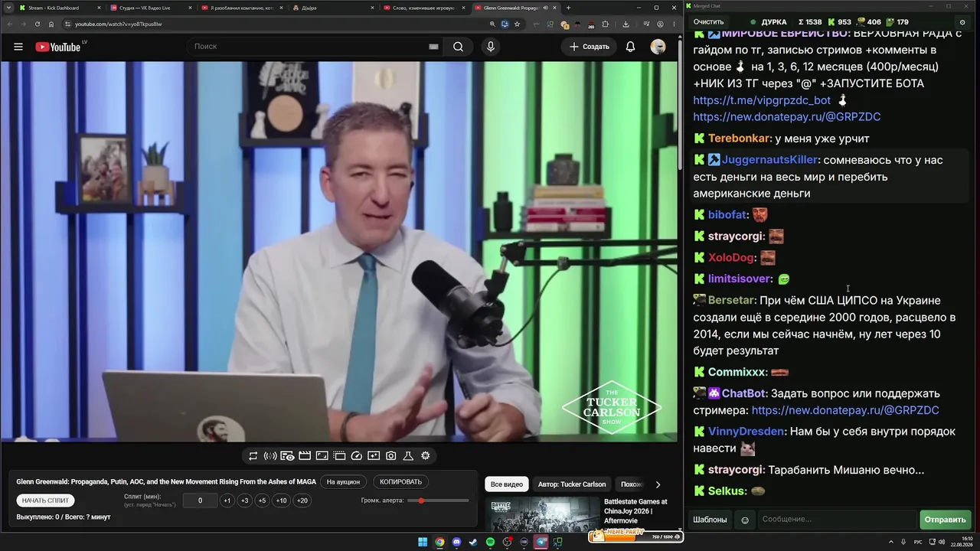The width and height of the screenshot is (980, 551).
Task: Click the КОПИРОВАТЬ button
Action: 401,482
